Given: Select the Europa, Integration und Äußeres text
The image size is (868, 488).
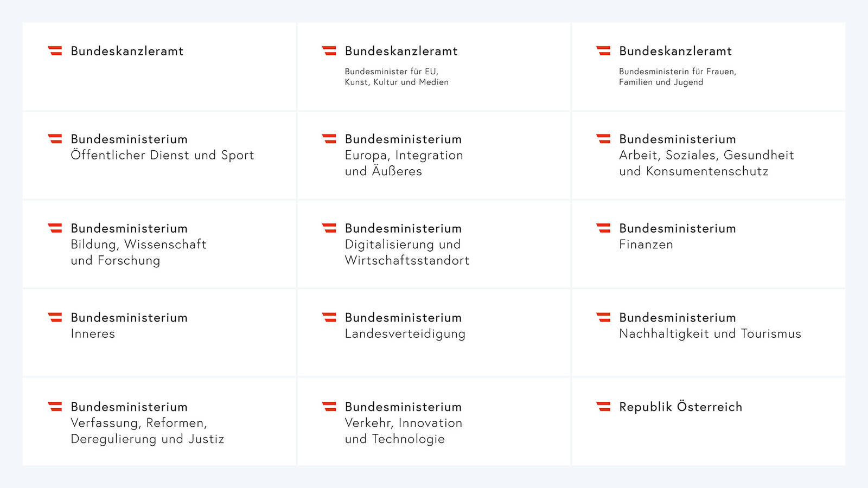Looking at the screenshot, I should click(x=404, y=163).
